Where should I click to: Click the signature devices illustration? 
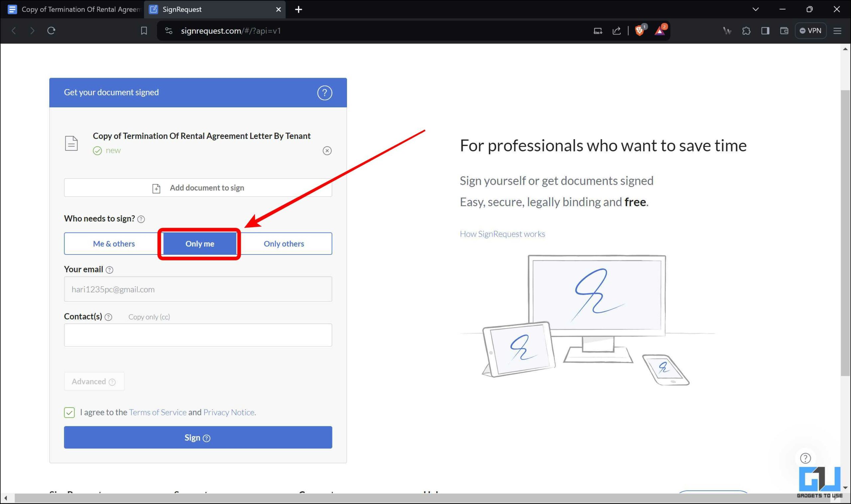coord(588,320)
